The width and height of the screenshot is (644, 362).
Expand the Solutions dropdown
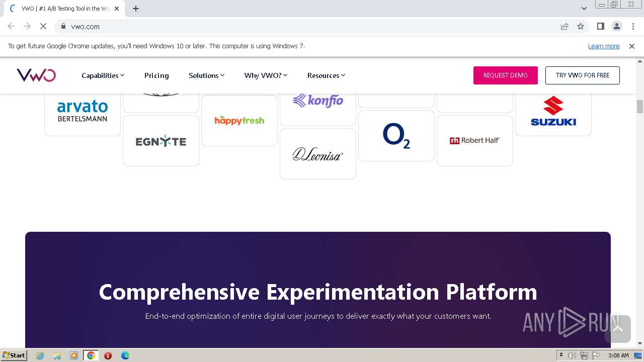coord(206,75)
